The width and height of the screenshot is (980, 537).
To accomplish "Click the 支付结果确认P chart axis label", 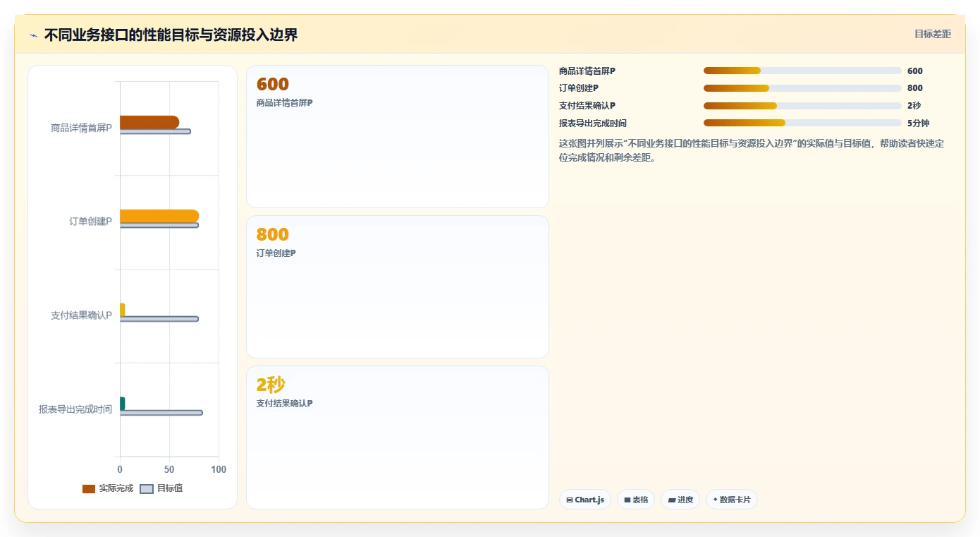I will [81, 315].
